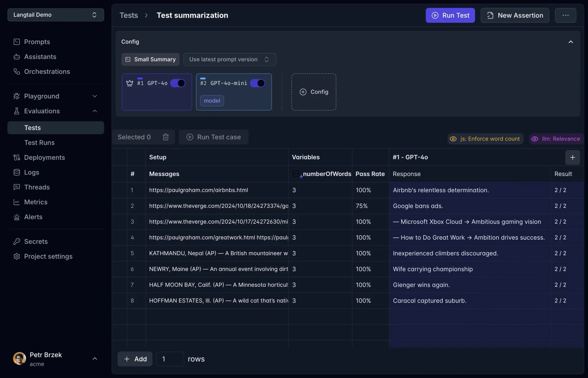
Task: Open the three-dots more options menu
Action: (566, 15)
